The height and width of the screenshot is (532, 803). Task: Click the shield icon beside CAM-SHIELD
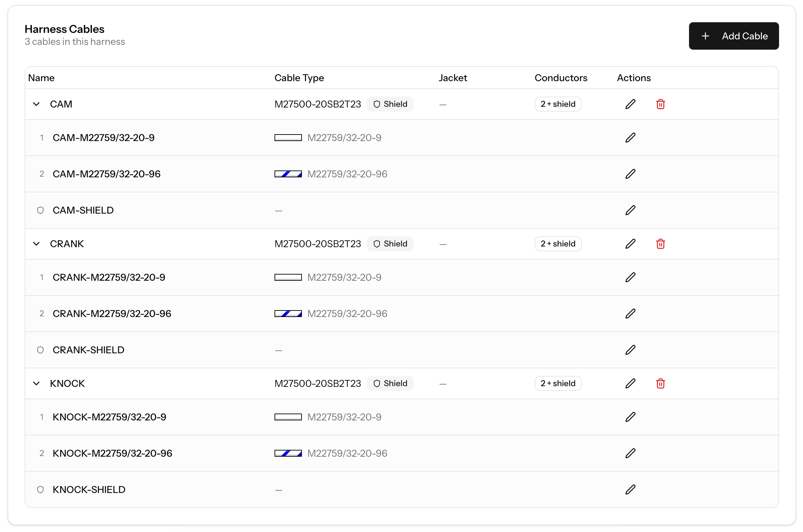tap(40, 210)
